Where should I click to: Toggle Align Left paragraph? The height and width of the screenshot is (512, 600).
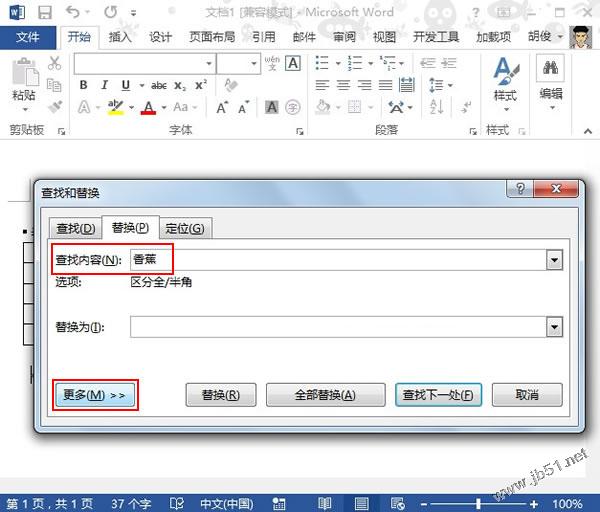322,85
